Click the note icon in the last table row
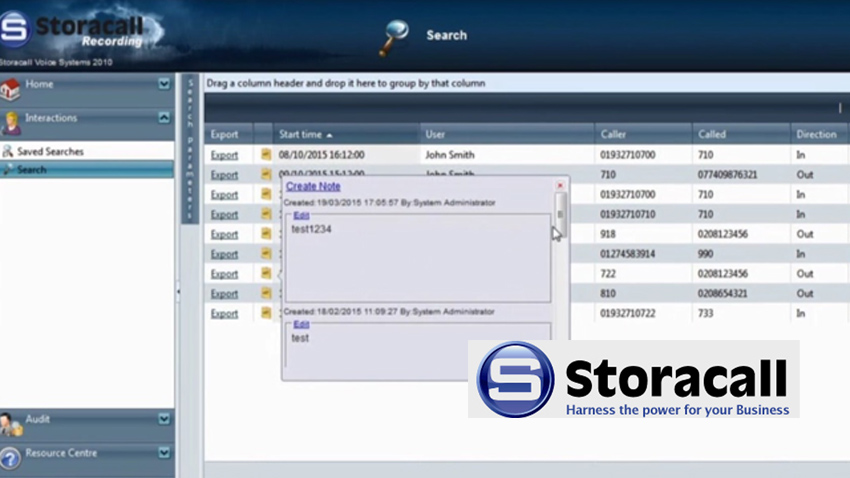The image size is (850, 478). 266,313
